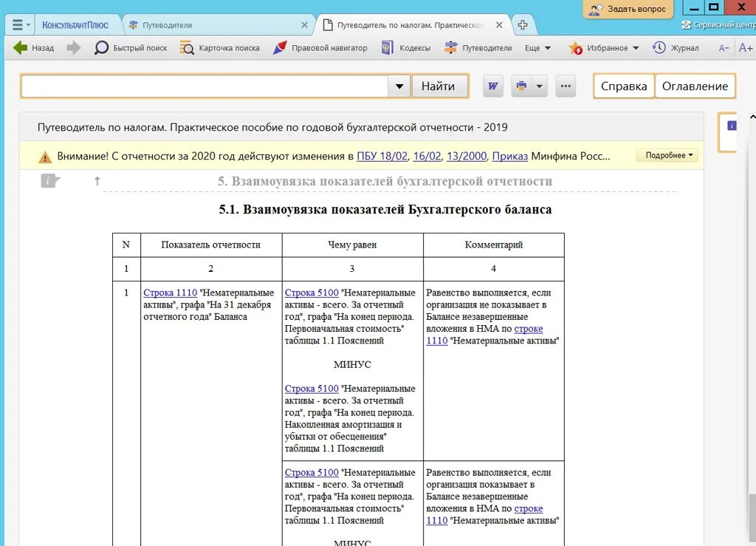Viewport: 756px width, 546px height.
Task: Expand Подробнее in the warning banner
Action: [x=667, y=155]
